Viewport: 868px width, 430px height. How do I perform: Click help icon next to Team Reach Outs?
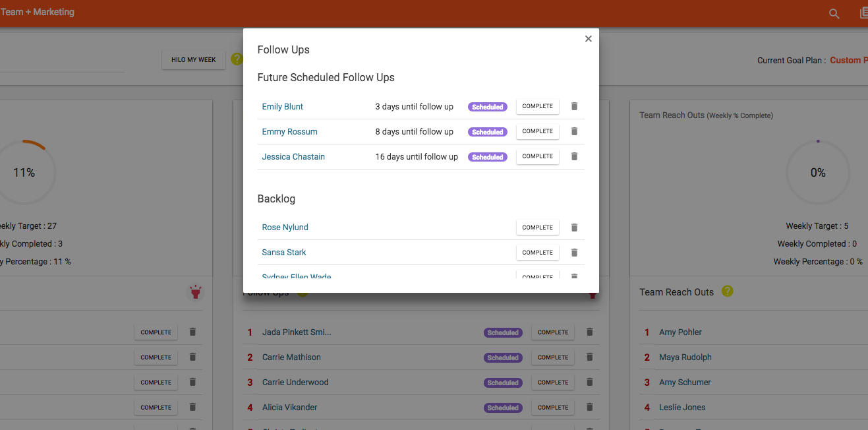(x=727, y=291)
